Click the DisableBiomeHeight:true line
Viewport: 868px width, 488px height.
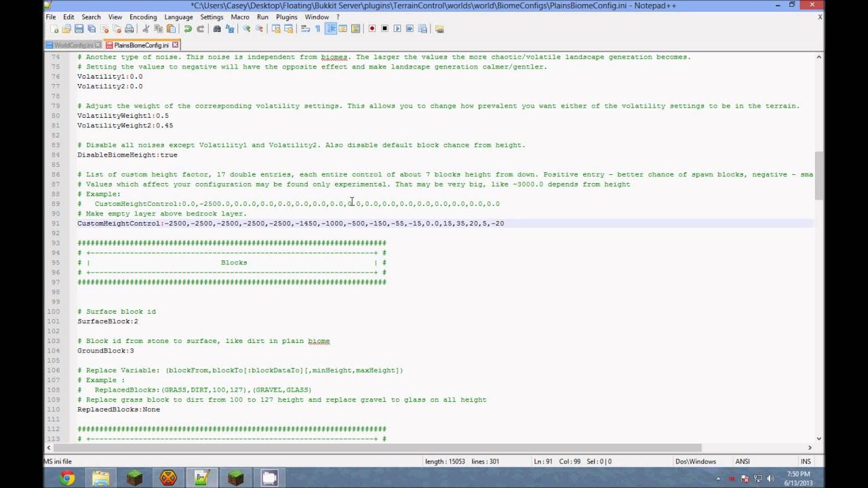[127, 155]
